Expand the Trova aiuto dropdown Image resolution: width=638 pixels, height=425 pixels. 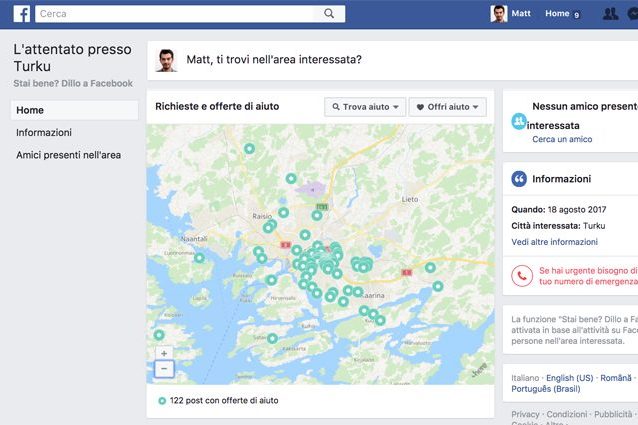coord(365,107)
